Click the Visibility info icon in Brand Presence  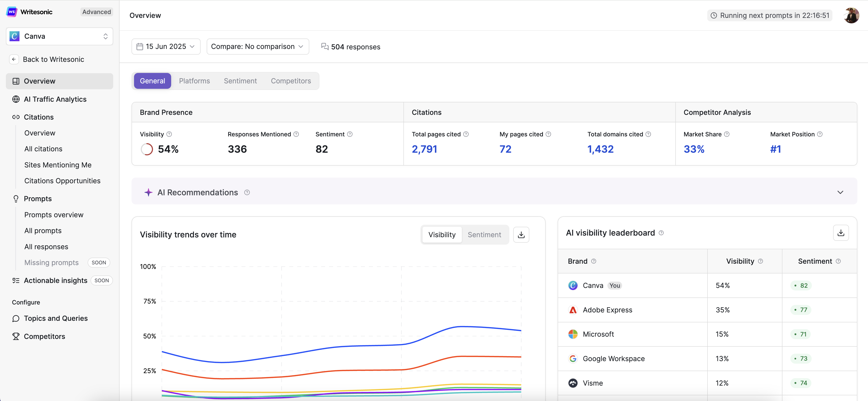[x=169, y=134]
